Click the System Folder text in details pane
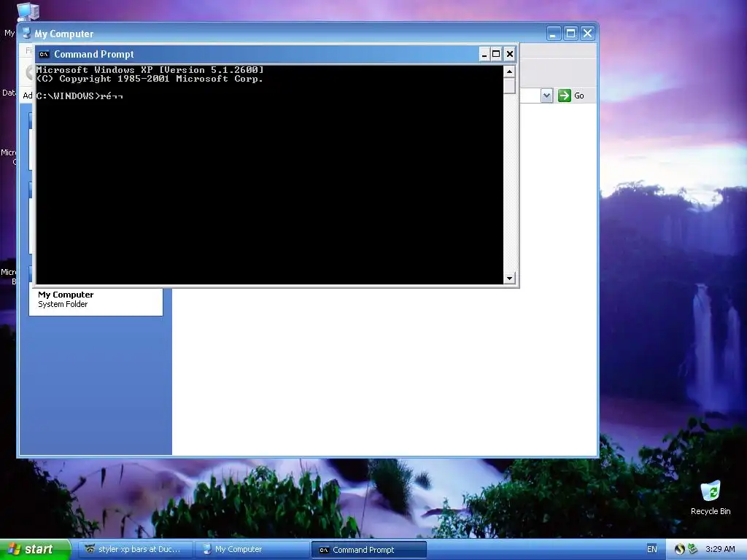 [63, 304]
